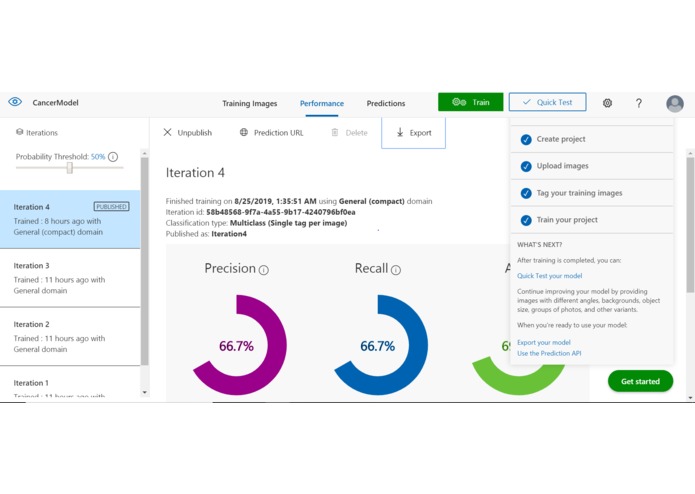Select Iteration 1 in the list
695x494 pixels.
click(70, 383)
